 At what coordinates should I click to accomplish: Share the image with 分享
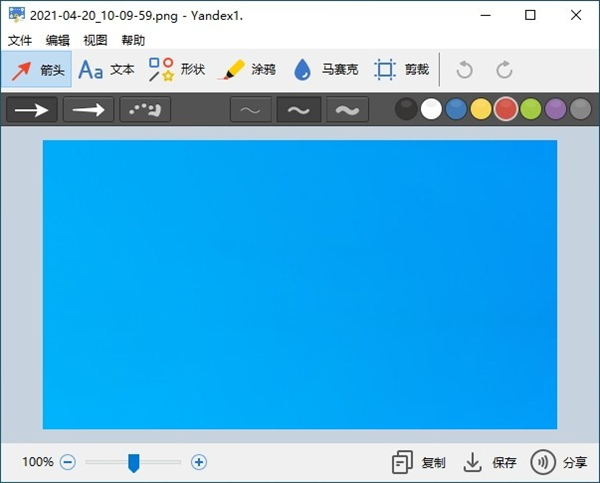coord(559,462)
